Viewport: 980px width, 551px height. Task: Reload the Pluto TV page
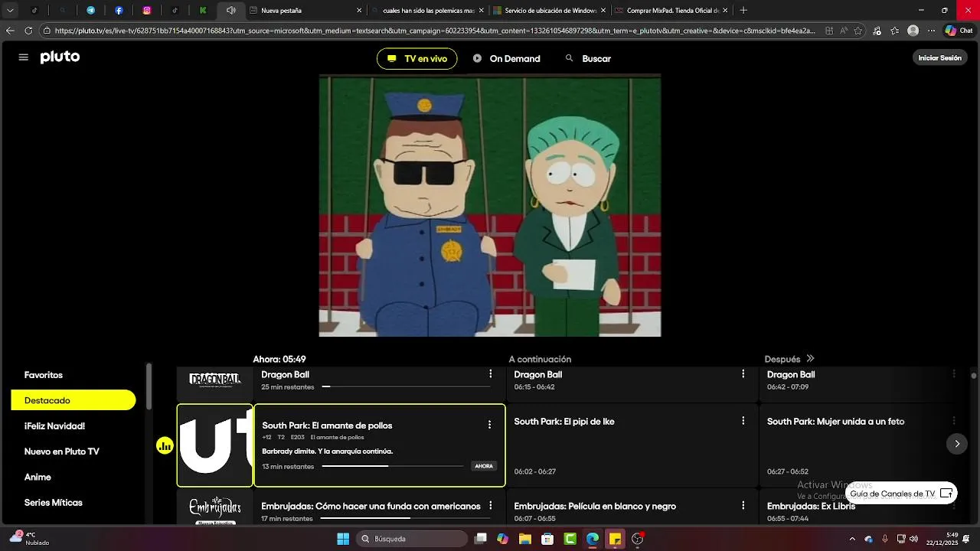tap(28, 31)
